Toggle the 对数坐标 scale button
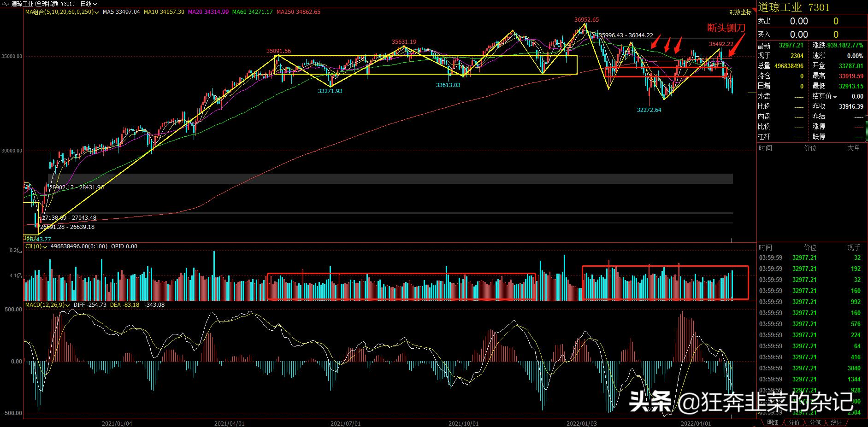 pyautogui.click(x=740, y=12)
